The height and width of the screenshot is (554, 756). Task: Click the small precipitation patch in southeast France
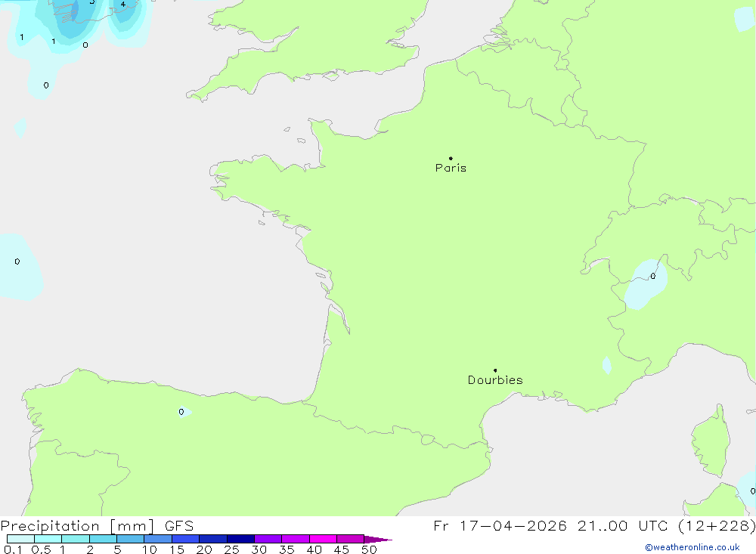click(607, 365)
